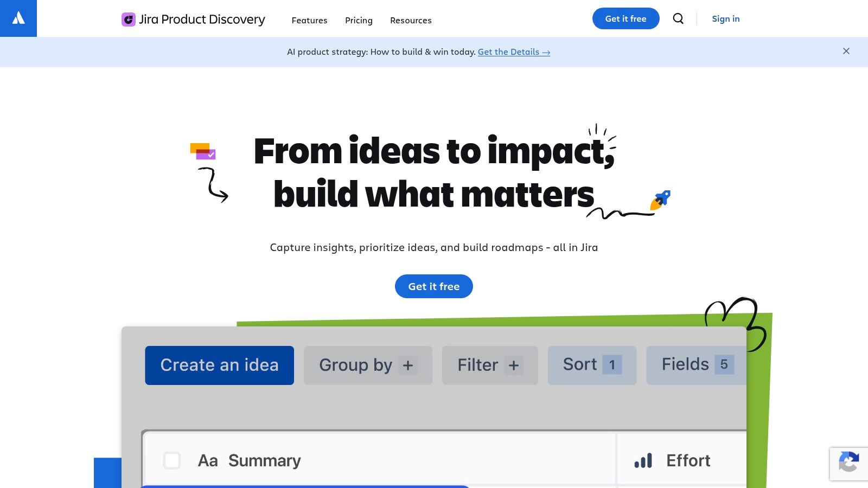The width and height of the screenshot is (868, 488).
Task: Close the AI product strategy banner
Action: tap(846, 51)
